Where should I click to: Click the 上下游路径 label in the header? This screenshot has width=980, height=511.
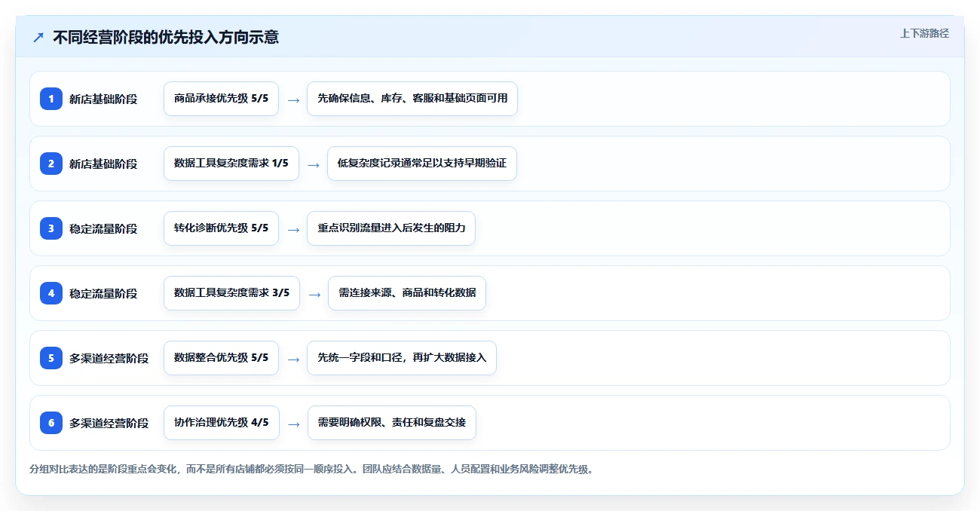coord(924,33)
